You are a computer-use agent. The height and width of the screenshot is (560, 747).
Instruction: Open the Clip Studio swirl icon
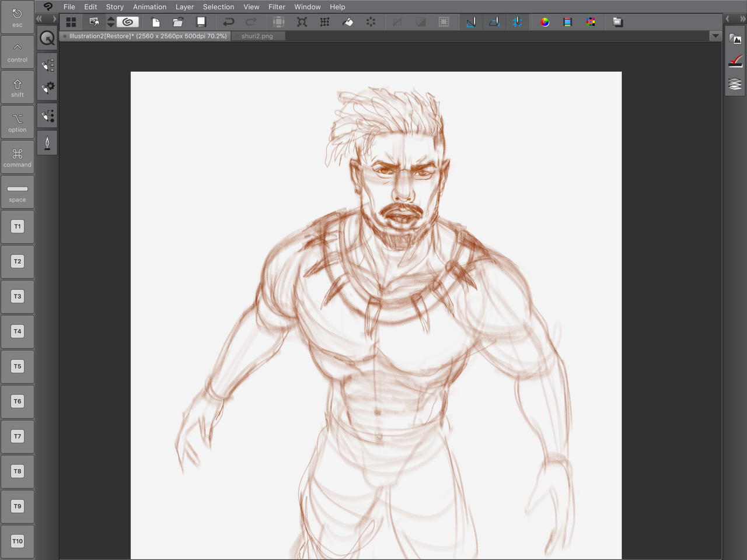(x=128, y=22)
